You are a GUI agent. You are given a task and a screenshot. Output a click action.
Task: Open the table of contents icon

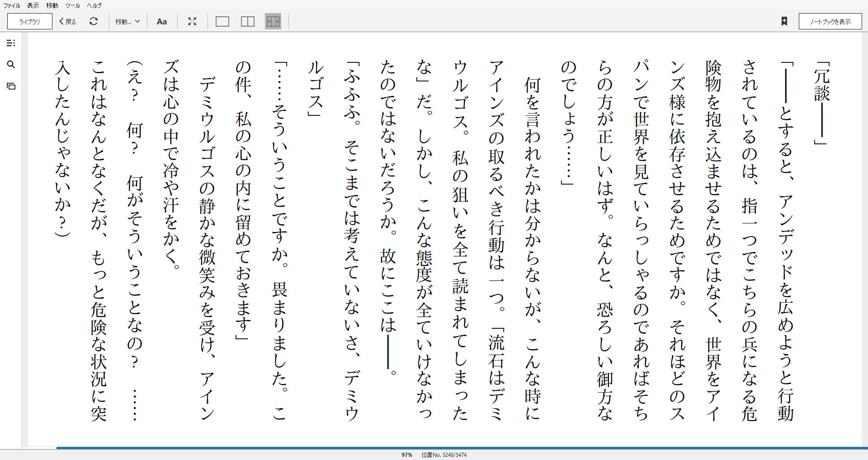[x=11, y=43]
